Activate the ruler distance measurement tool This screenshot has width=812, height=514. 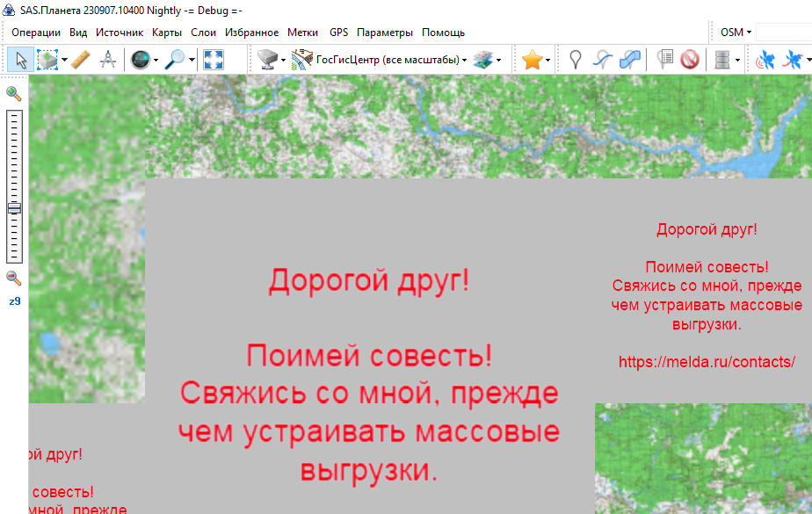[80, 60]
